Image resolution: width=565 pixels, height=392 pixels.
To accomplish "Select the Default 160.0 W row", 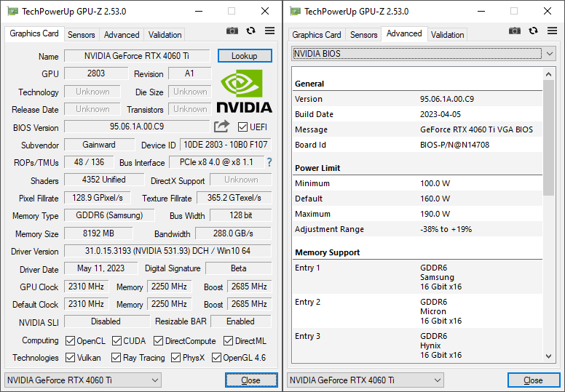I will [417, 199].
